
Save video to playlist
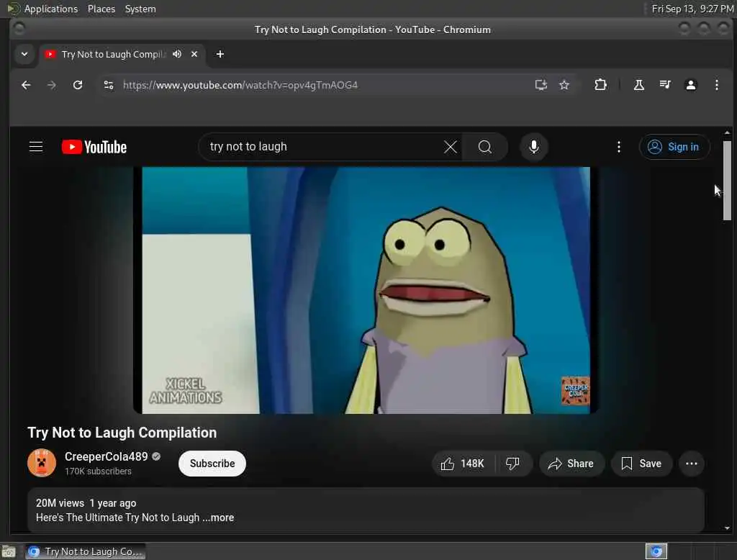tap(641, 464)
